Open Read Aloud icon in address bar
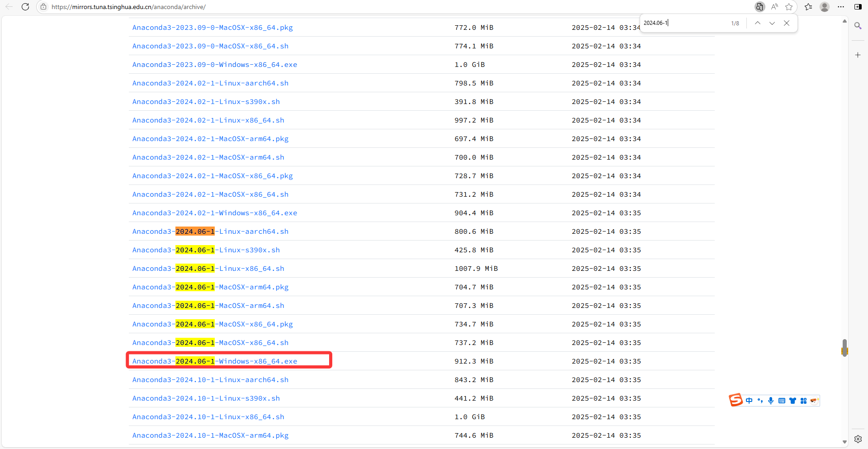Screen dimensions: 868x449 (774, 7)
